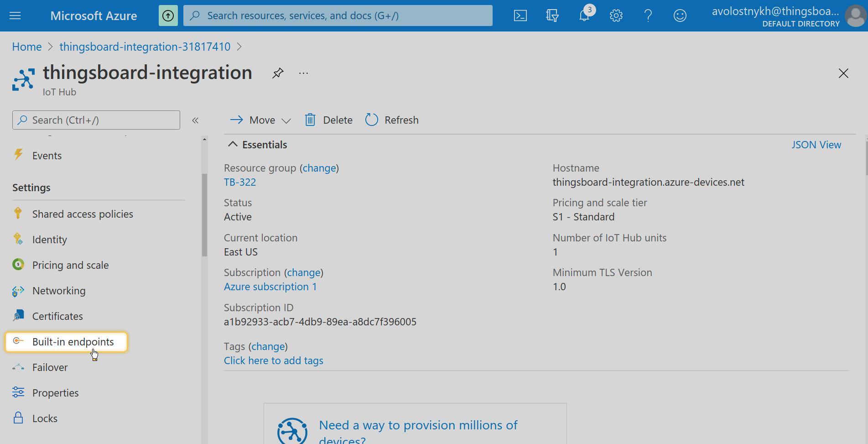Image resolution: width=868 pixels, height=444 pixels.
Task: Open the Azure portal hamburger menu
Action: pyautogui.click(x=15, y=16)
